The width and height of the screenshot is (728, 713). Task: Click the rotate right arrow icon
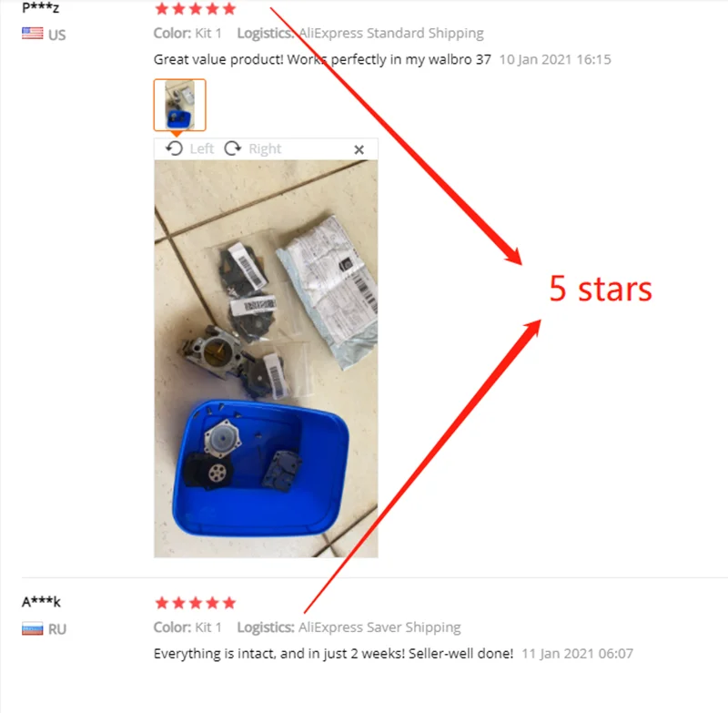click(233, 148)
